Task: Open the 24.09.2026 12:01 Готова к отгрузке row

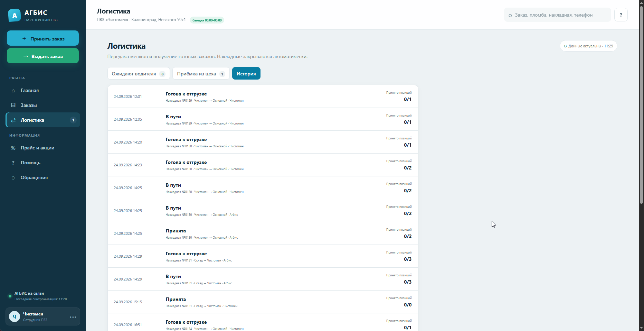Action: (263, 96)
